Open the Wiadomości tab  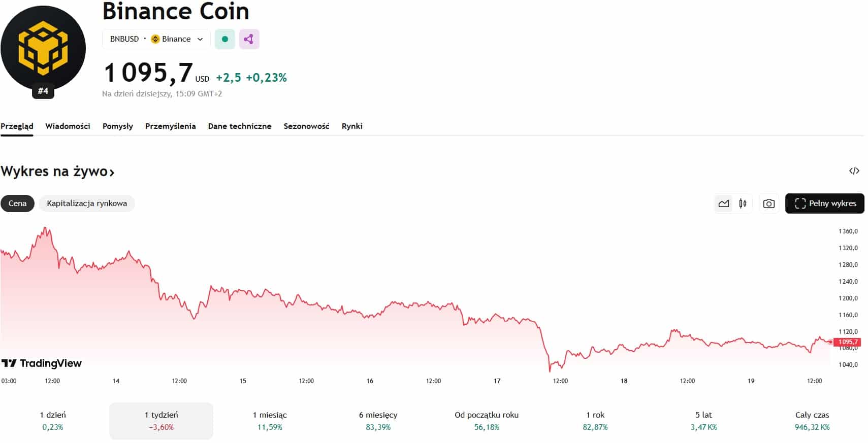click(x=68, y=126)
